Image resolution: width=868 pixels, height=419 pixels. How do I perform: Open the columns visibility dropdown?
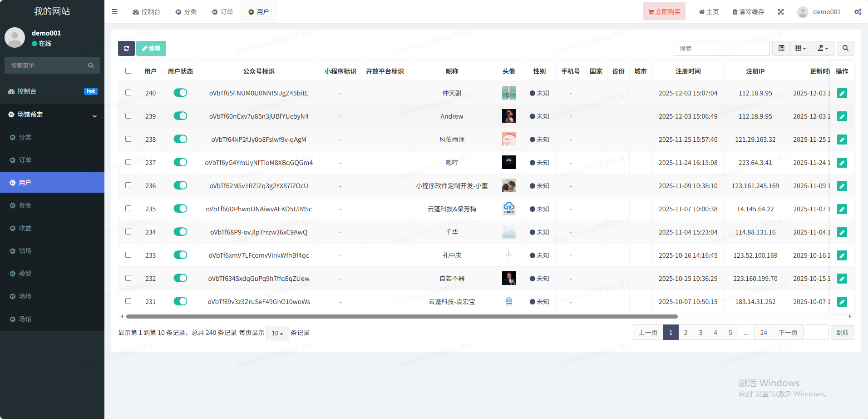[x=800, y=48]
